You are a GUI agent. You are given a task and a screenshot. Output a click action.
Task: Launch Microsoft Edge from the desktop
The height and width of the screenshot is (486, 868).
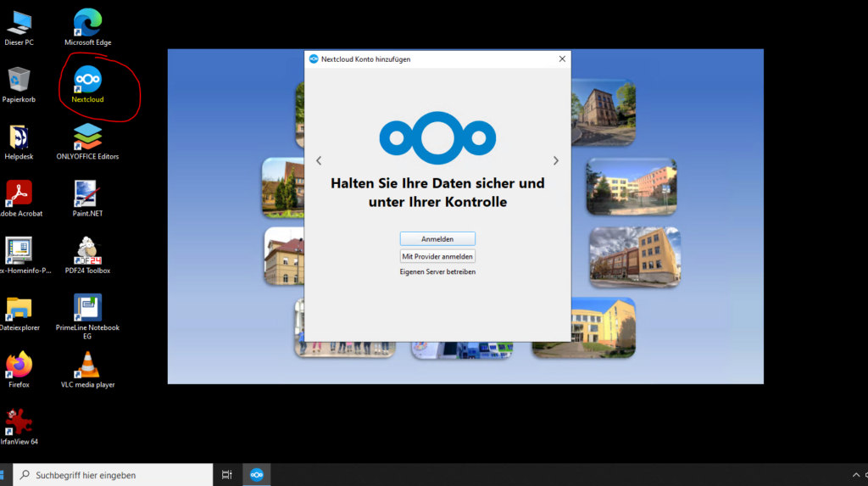(x=87, y=28)
